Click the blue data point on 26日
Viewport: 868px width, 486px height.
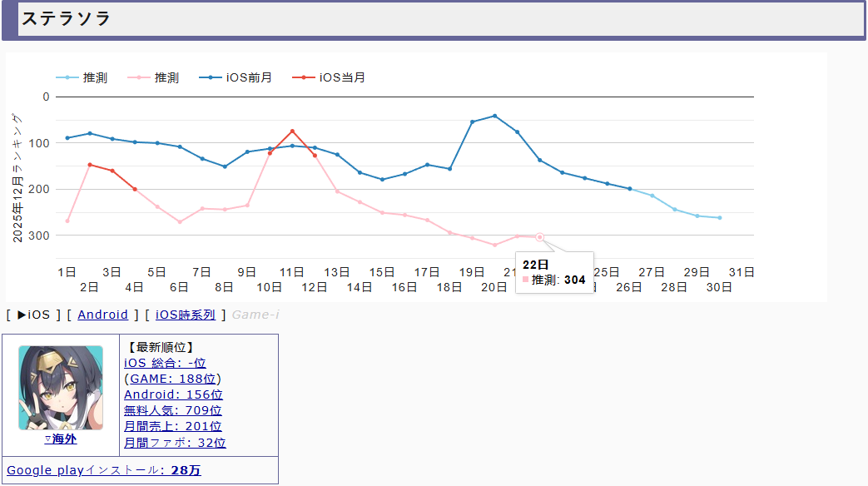[630, 189]
